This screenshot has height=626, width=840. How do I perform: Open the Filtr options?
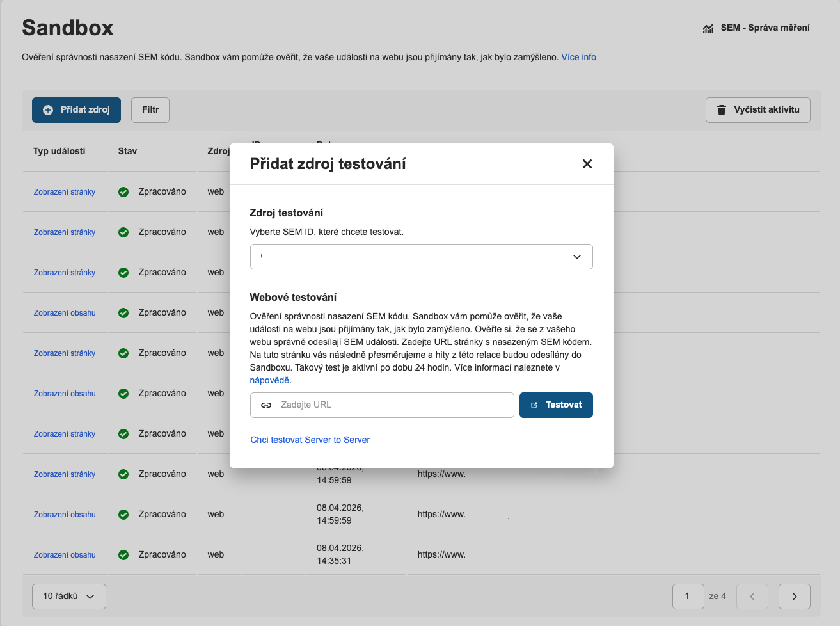[x=150, y=110]
